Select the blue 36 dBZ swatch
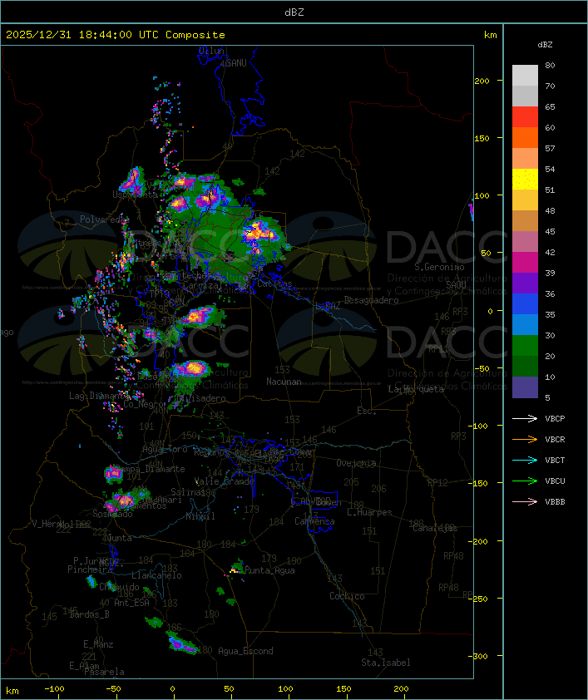Viewport: 588px width, 700px height. pyautogui.click(x=525, y=303)
